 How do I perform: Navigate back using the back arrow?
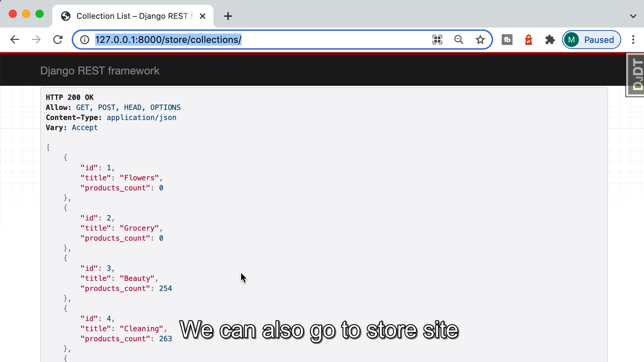(14, 40)
